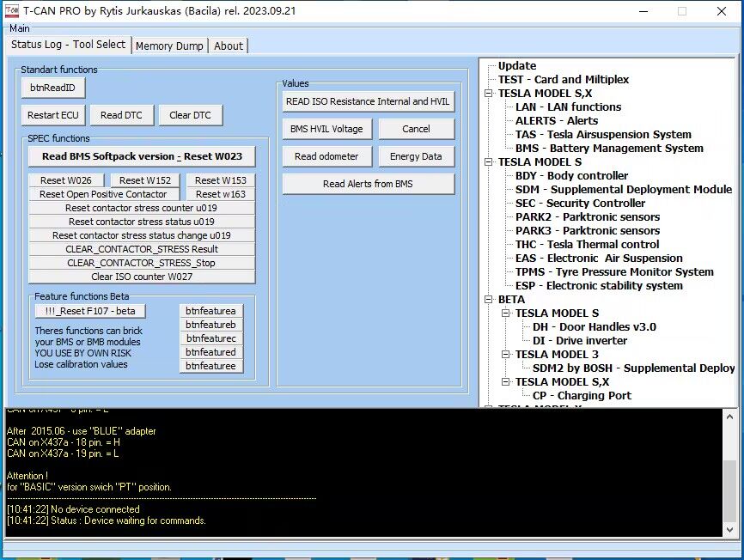Click Reset W153 button
744x560 pixels.
(x=221, y=180)
